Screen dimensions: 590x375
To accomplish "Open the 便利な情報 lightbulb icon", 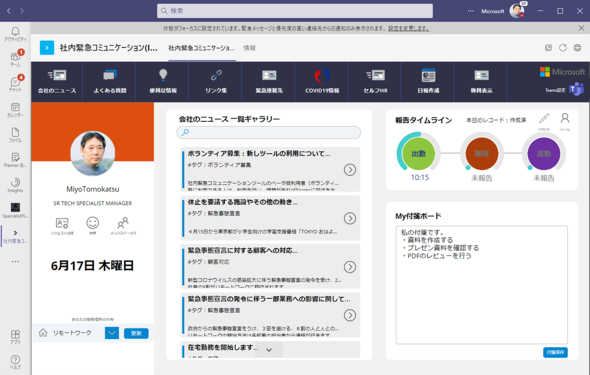I will 163,81.
